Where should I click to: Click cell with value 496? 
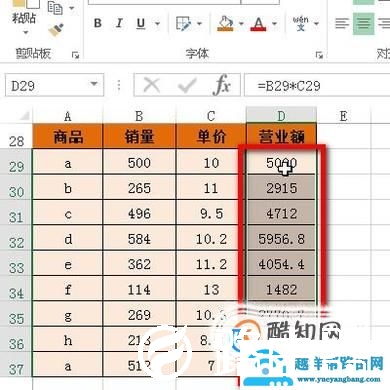point(139,213)
